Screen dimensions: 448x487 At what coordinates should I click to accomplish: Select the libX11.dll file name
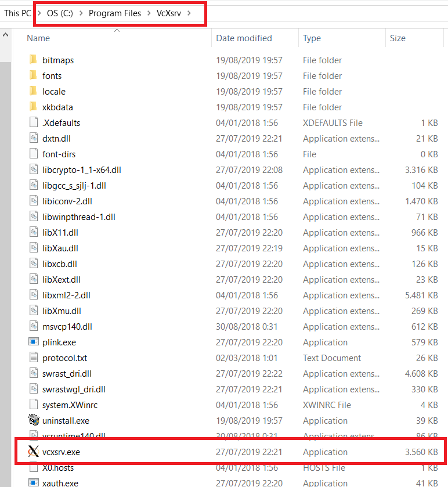tap(60, 233)
